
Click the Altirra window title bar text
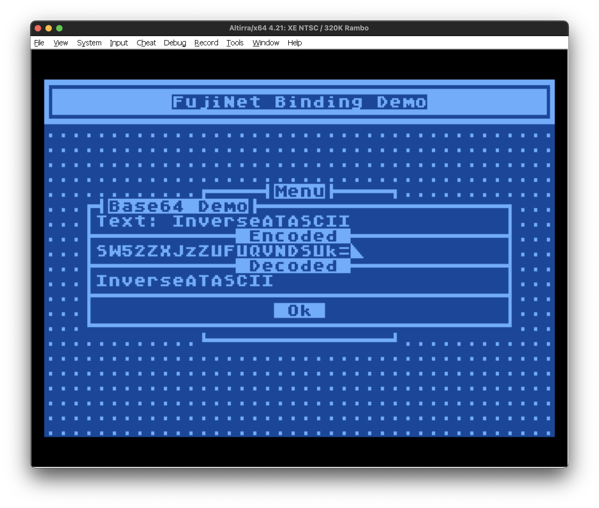click(299, 28)
